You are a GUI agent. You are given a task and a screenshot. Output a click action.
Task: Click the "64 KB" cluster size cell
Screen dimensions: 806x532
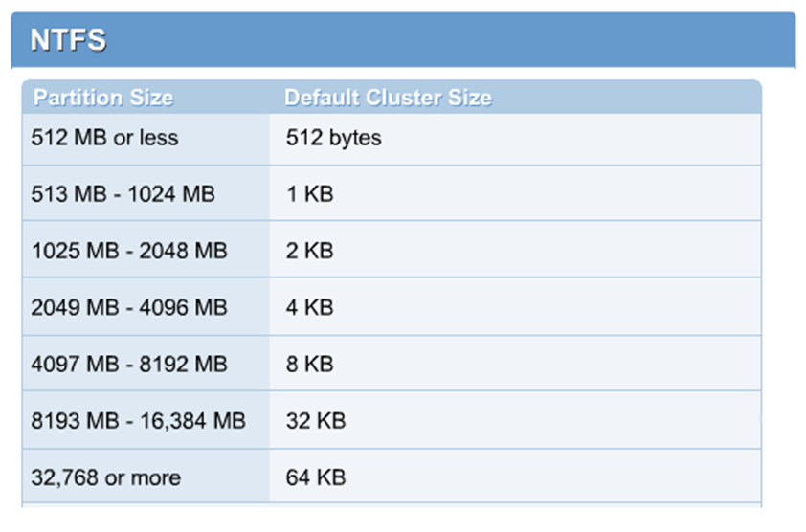[315, 477]
